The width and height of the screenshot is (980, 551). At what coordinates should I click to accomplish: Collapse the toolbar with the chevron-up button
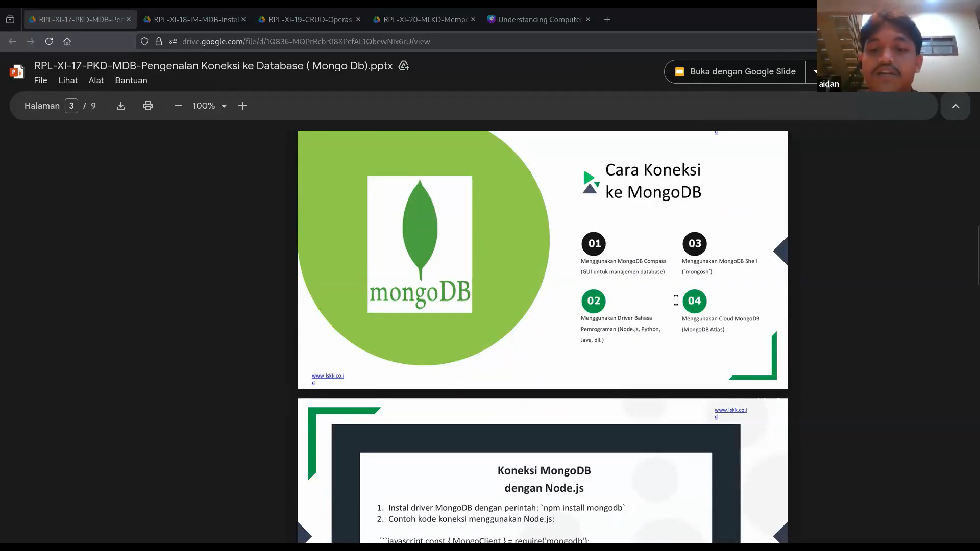(x=955, y=106)
